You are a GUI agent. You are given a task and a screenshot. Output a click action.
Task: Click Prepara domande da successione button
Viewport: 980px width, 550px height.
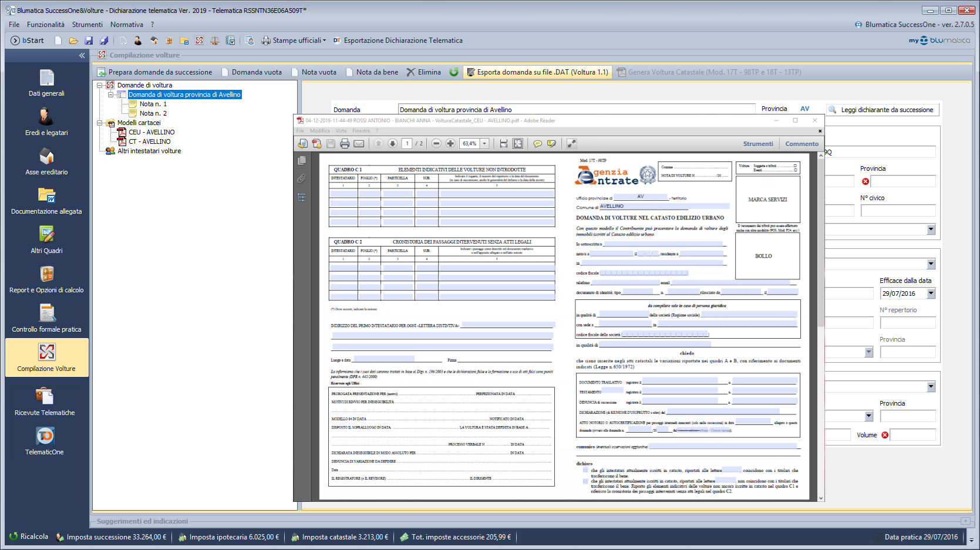tap(155, 72)
